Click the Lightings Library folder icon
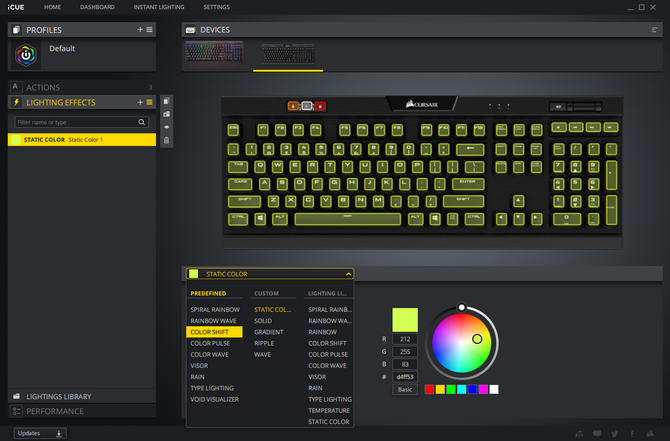Viewport: 670px width, 441px height. coord(16,396)
